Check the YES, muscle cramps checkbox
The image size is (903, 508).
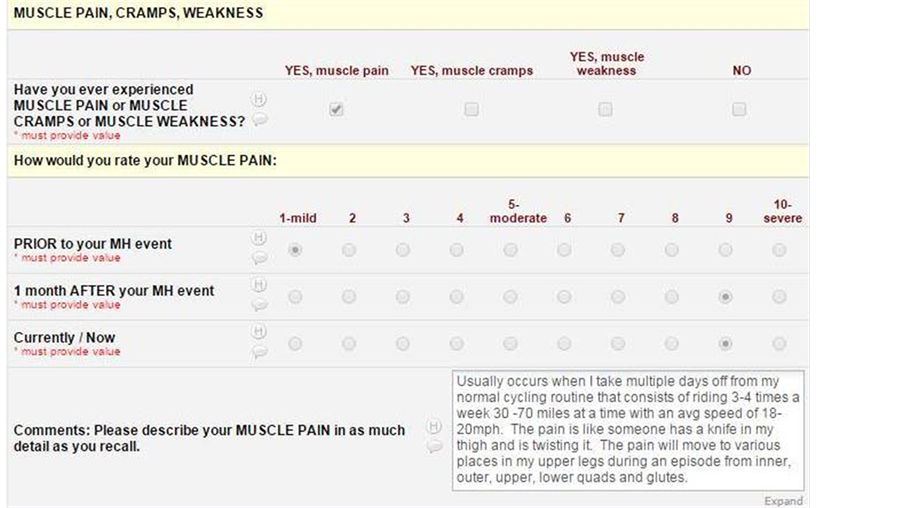point(472,109)
